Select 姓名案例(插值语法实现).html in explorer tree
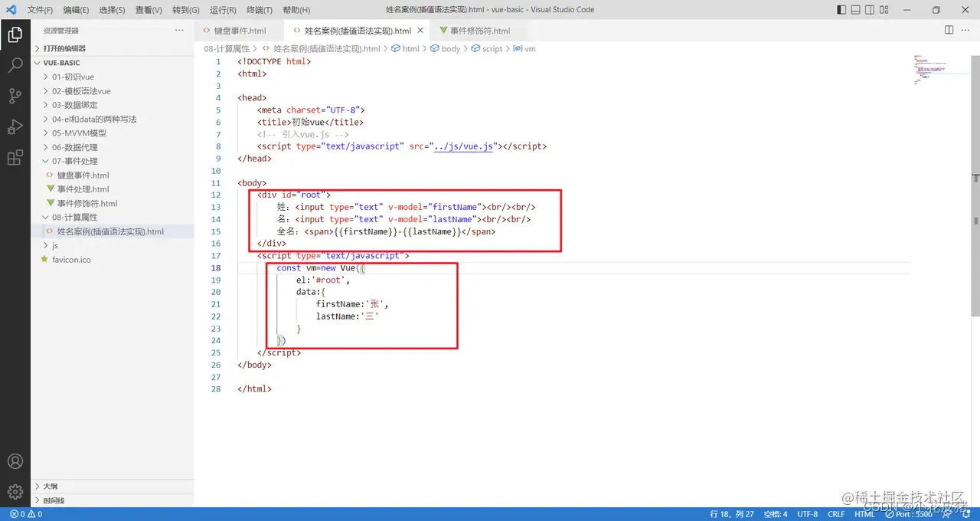Image resolution: width=980 pixels, height=521 pixels. (x=113, y=231)
